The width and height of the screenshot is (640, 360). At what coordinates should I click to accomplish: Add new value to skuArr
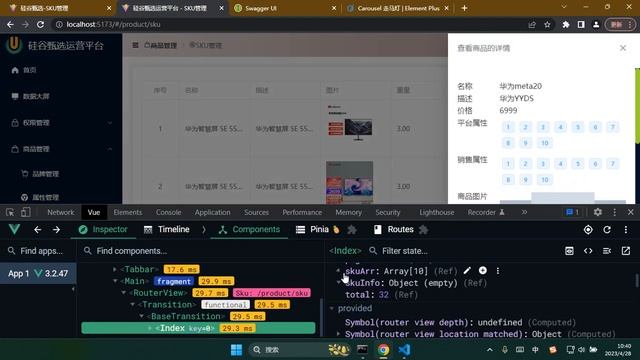pos(482,271)
